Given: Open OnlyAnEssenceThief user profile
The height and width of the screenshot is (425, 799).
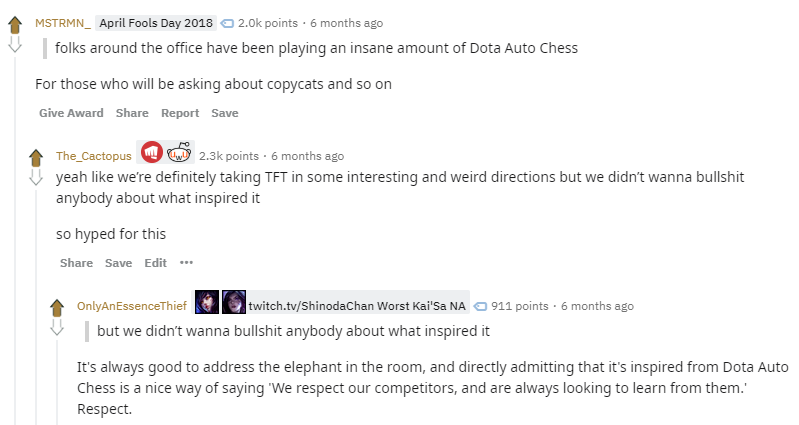Looking at the screenshot, I should (132, 306).
